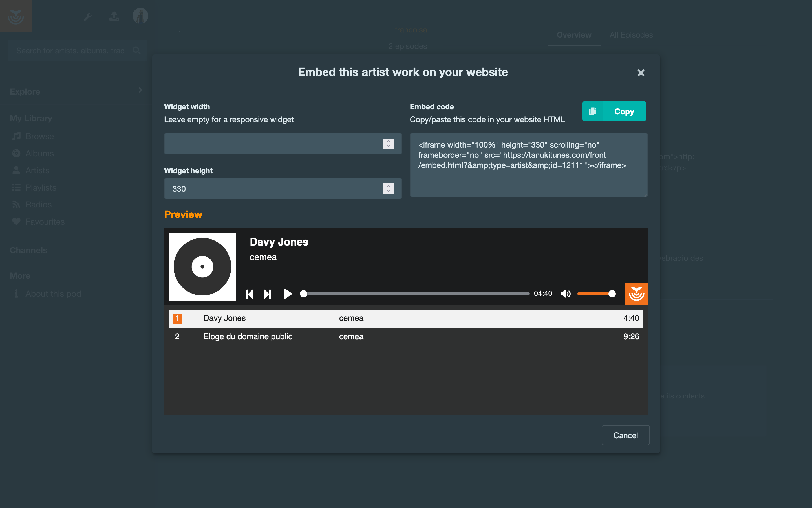Click the Widget height stepper arrows
The width and height of the screenshot is (812, 508).
388,189
